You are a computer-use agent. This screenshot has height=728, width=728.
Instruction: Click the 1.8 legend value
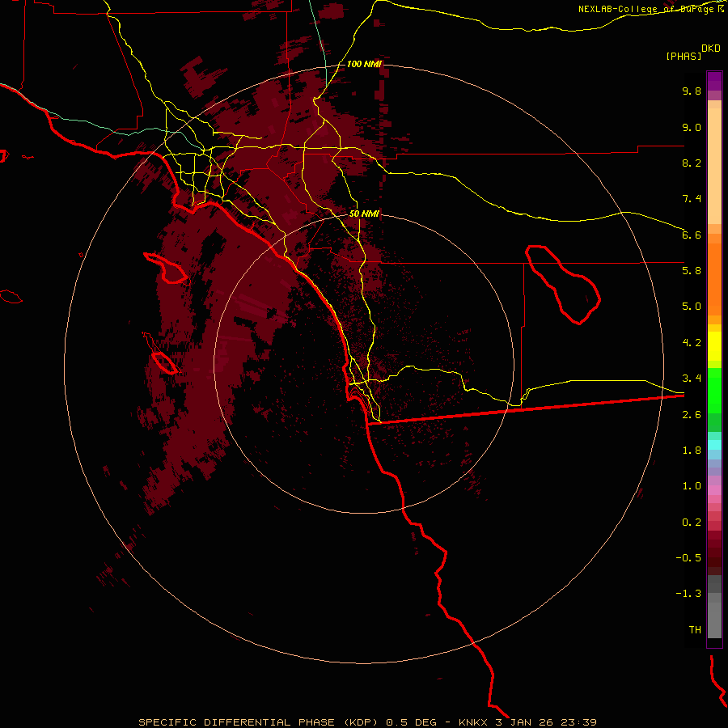[692, 451]
